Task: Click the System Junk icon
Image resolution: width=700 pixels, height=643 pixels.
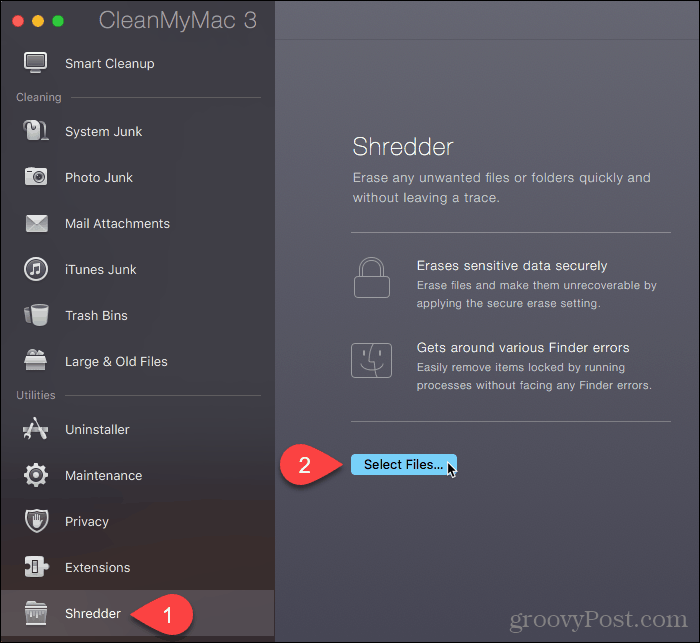Action: pos(36,131)
